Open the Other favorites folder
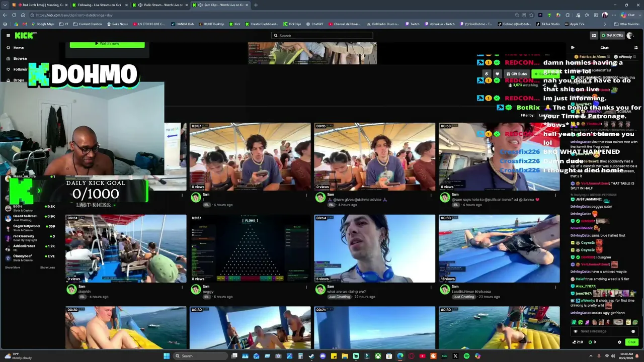The height and width of the screenshot is (362, 644). click(x=627, y=24)
